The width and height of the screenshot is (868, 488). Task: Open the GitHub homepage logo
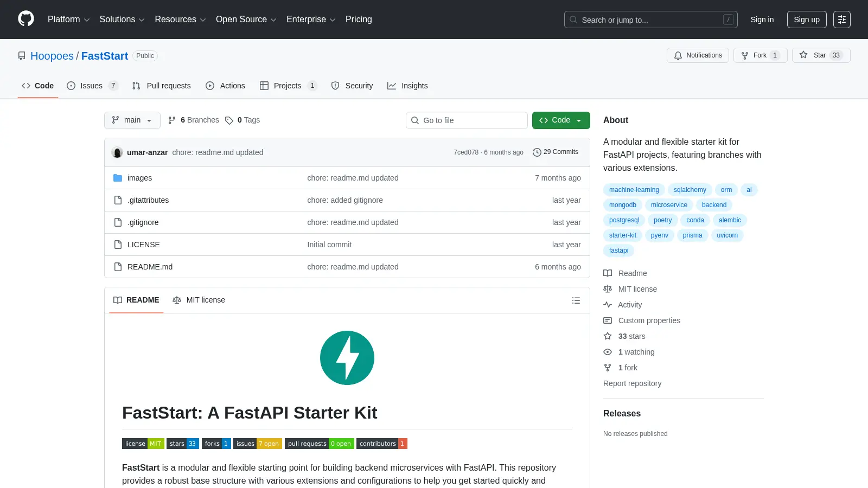click(x=26, y=19)
